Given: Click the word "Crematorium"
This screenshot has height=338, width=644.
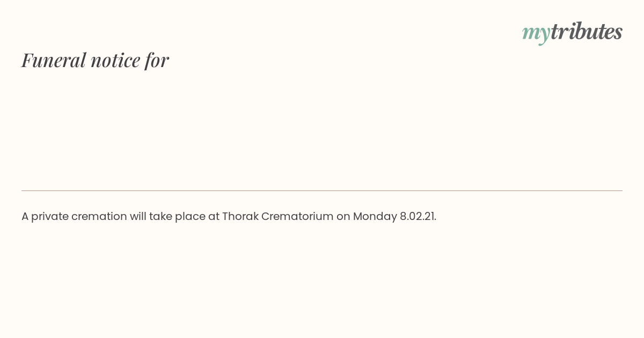Looking at the screenshot, I should (x=297, y=216).
